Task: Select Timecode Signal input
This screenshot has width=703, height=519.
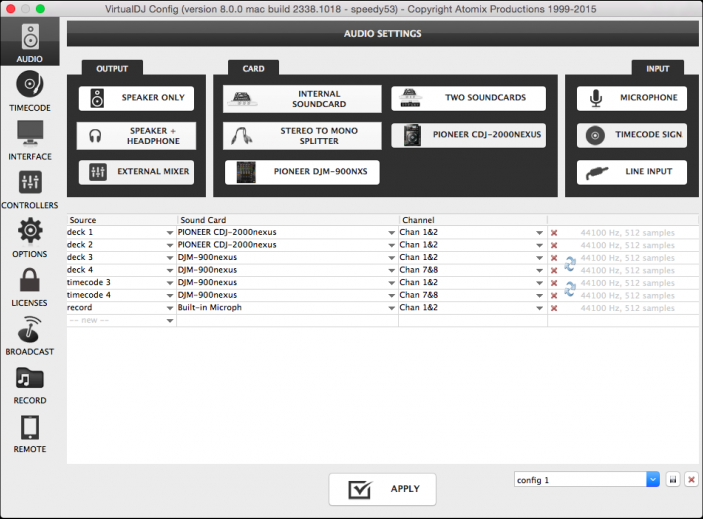Action: pyautogui.click(x=632, y=135)
